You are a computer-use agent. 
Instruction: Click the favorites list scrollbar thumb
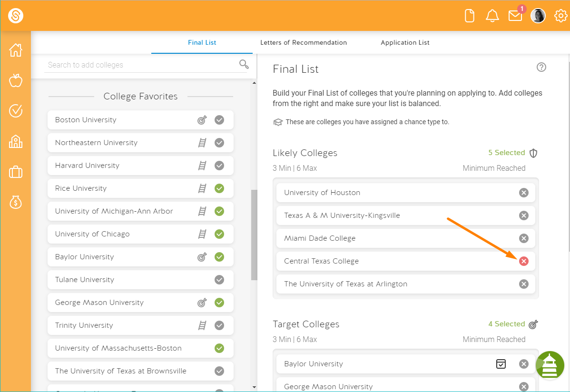point(254,235)
